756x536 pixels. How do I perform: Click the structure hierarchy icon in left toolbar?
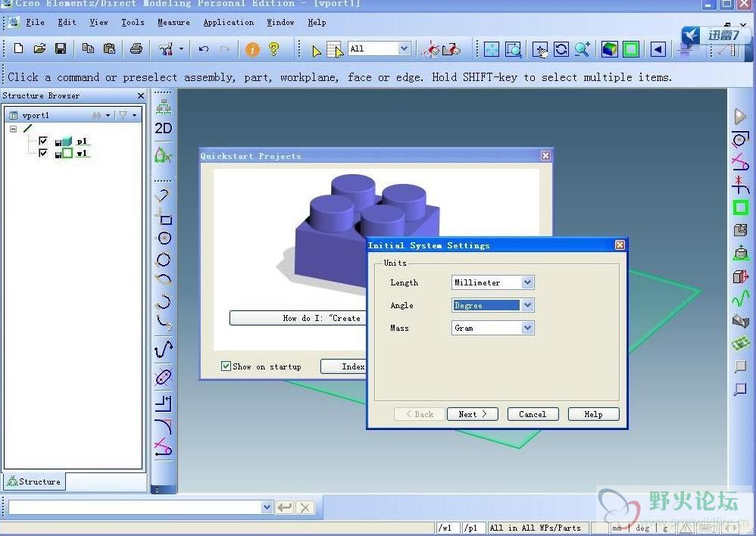click(164, 107)
